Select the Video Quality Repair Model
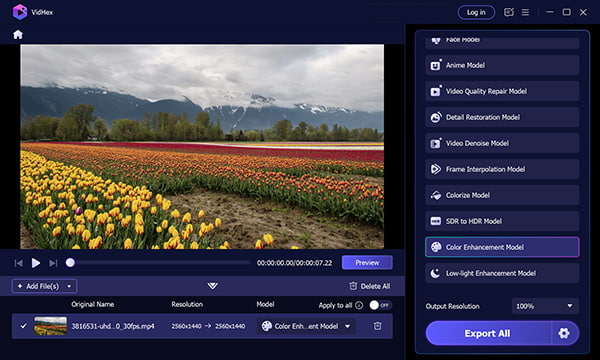Viewport: 600px width, 360px height. 502,91
